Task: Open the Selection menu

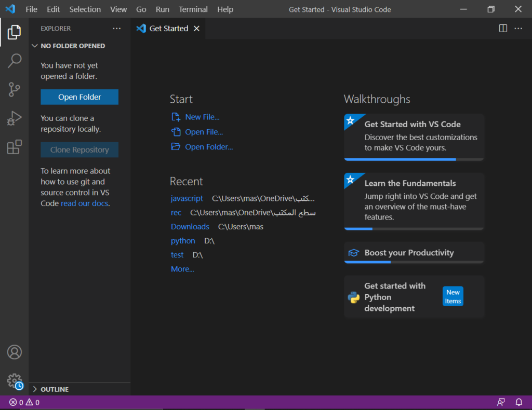Action: pos(85,9)
